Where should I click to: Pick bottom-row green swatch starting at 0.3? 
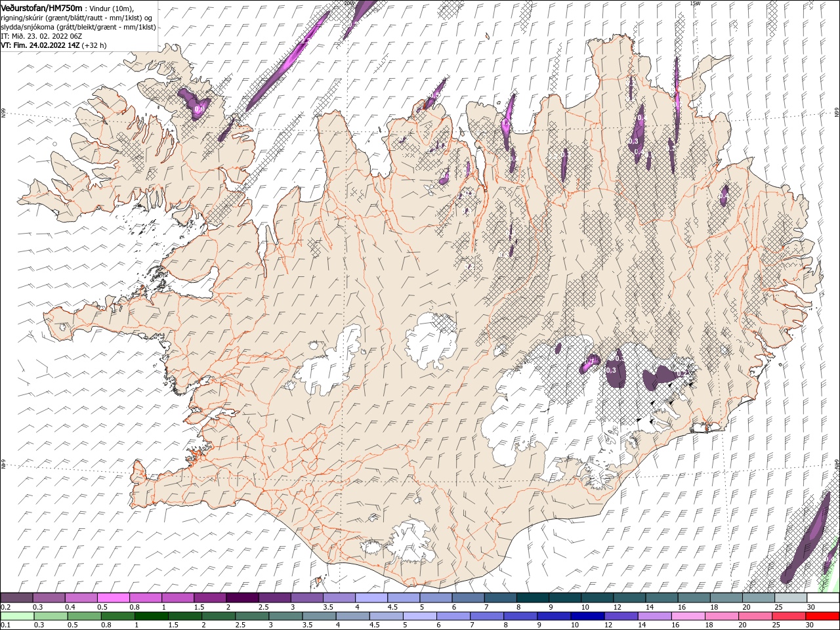pyautogui.click(x=51, y=616)
